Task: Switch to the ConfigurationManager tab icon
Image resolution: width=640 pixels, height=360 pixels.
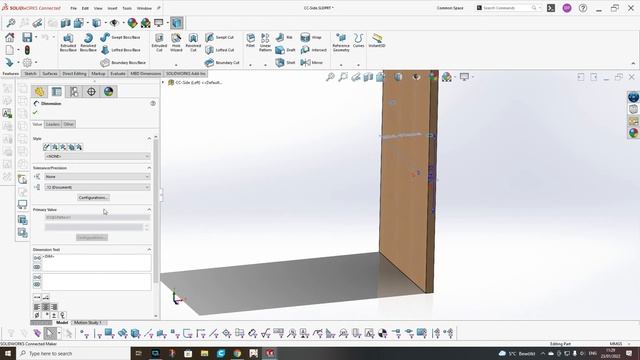Action: click(74, 91)
